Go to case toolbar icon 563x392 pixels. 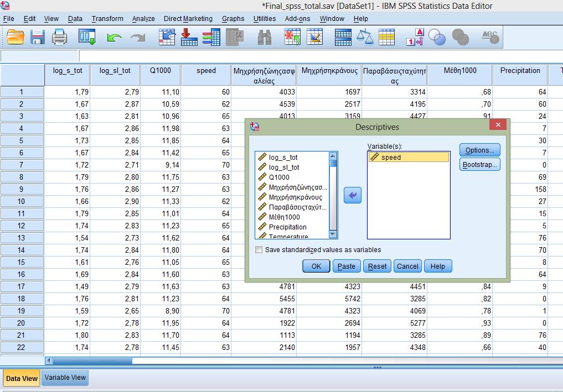(167, 37)
